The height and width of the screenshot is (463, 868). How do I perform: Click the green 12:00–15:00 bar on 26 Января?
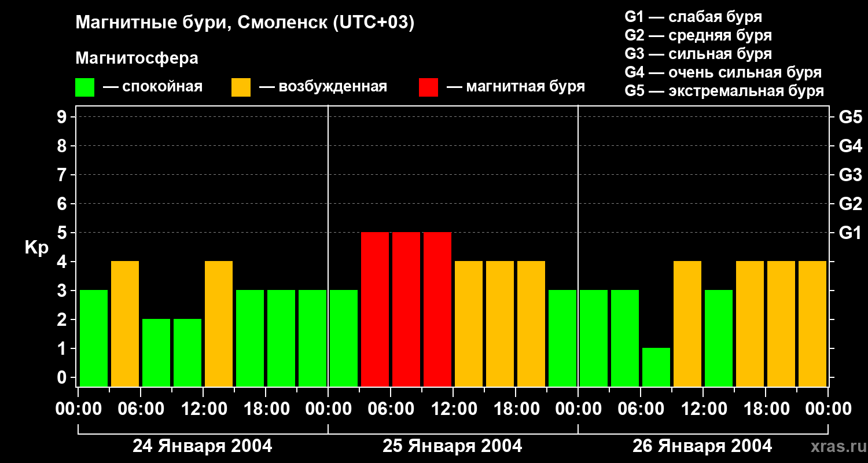click(x=719, y=338)
